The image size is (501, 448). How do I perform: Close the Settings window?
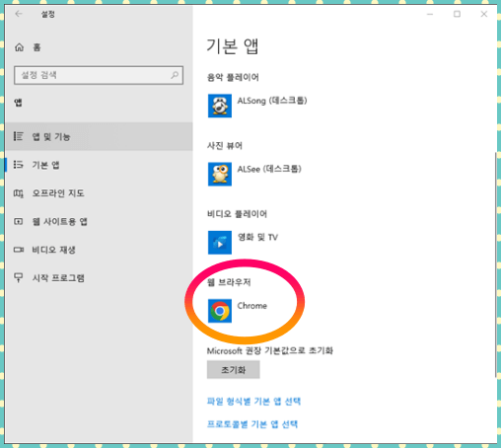(x=484, y=14)
